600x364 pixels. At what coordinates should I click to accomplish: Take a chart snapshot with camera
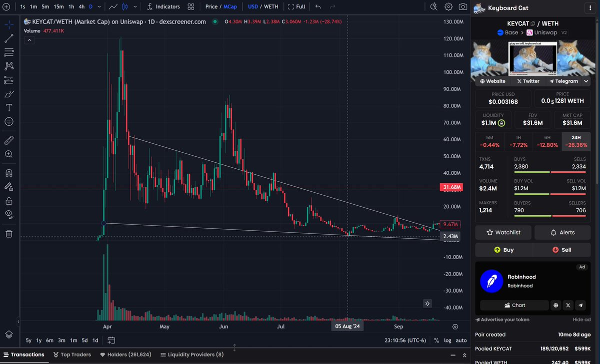[463, 6]
